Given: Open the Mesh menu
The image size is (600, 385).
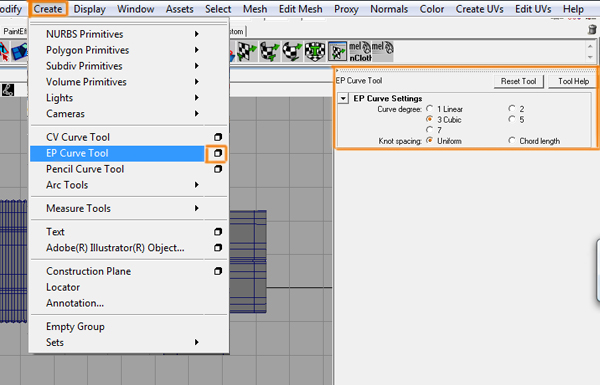Looking at the screenshot, I should pos(255,9).
